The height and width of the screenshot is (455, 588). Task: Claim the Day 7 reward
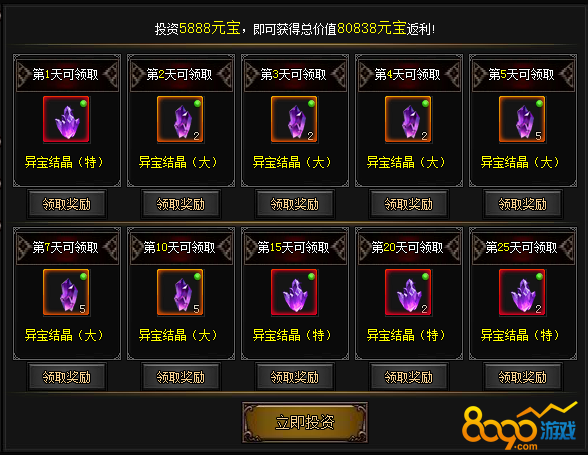pos(67,377)
